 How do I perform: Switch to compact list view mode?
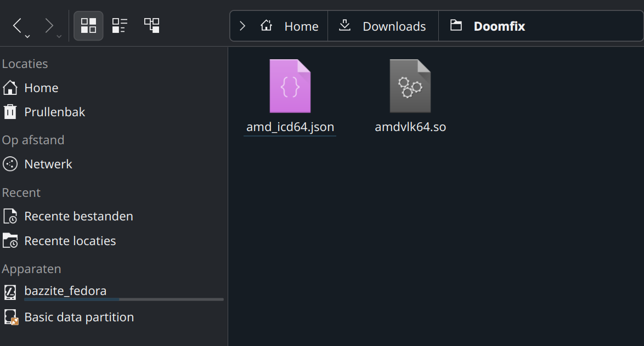click(x=120, y=26)
